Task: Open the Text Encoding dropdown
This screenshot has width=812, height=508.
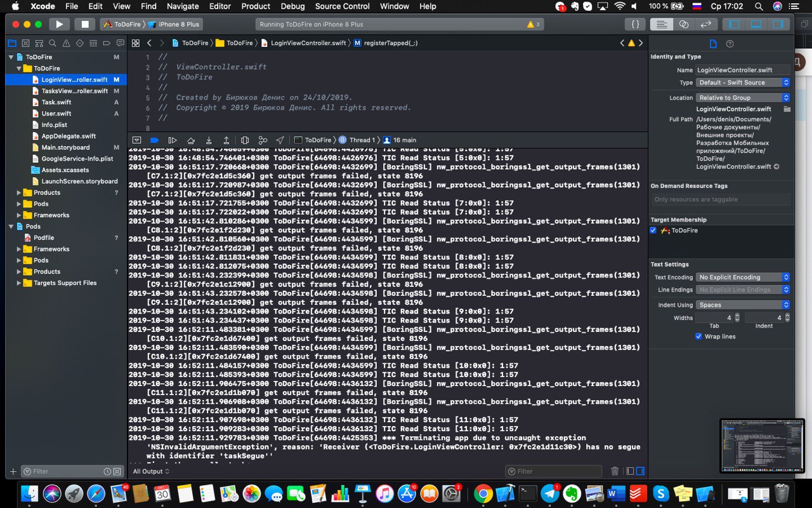Action: (x=743, y=277)
